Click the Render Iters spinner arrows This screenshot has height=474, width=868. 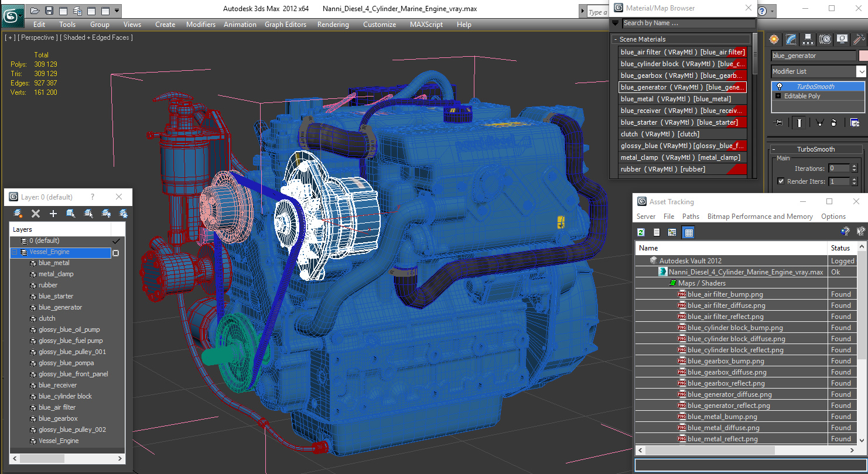coord(856,181)
